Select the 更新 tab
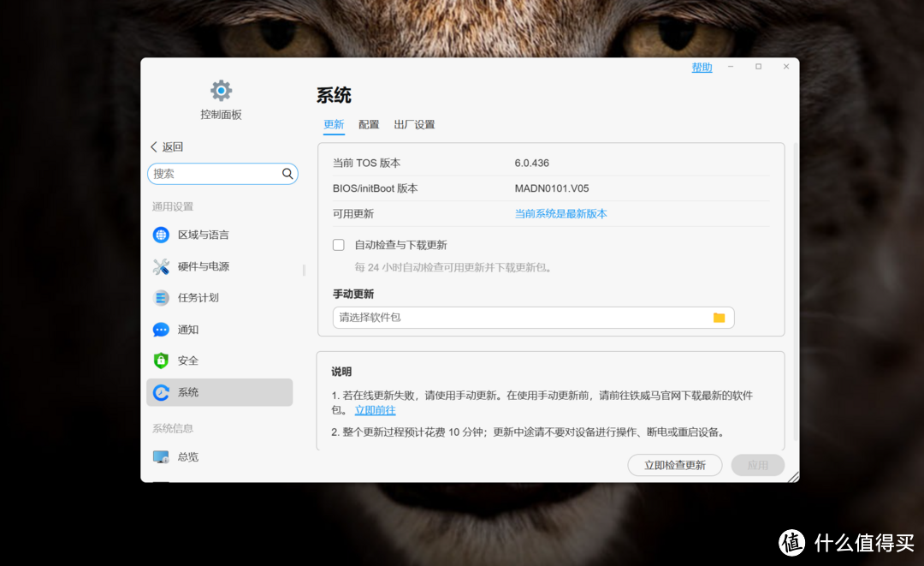The width and height of the screenshot is (924, 566). click(x=334, y=124)
